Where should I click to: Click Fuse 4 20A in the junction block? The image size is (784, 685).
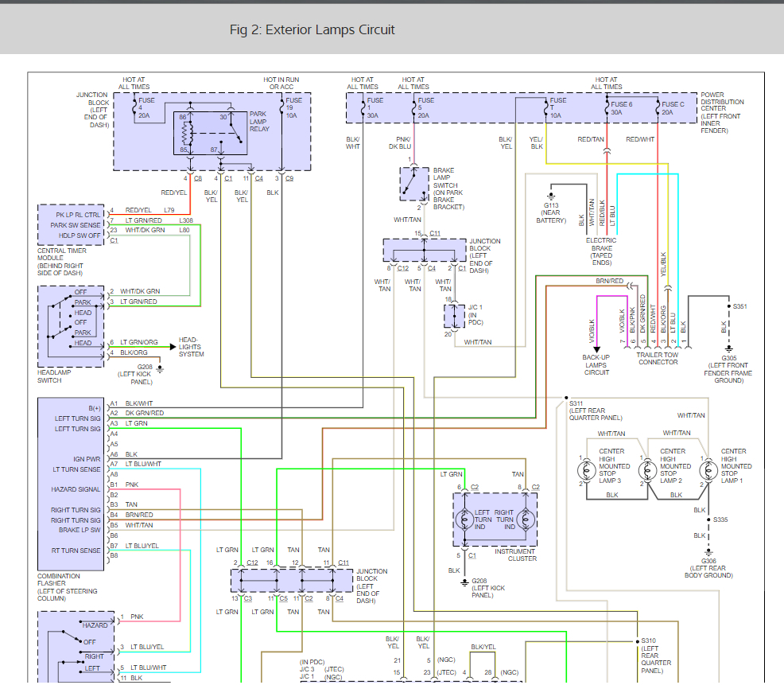[134, 107]
